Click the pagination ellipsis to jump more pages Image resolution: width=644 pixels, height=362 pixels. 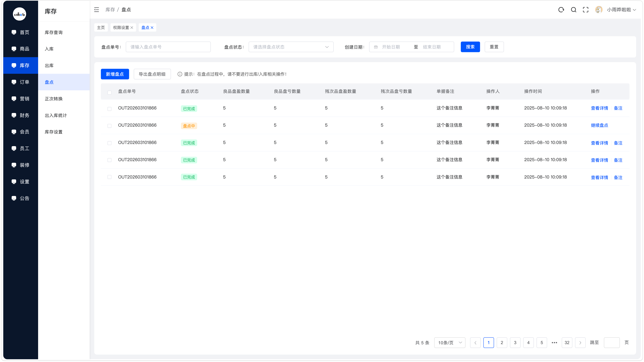click(x=554, y=343)
